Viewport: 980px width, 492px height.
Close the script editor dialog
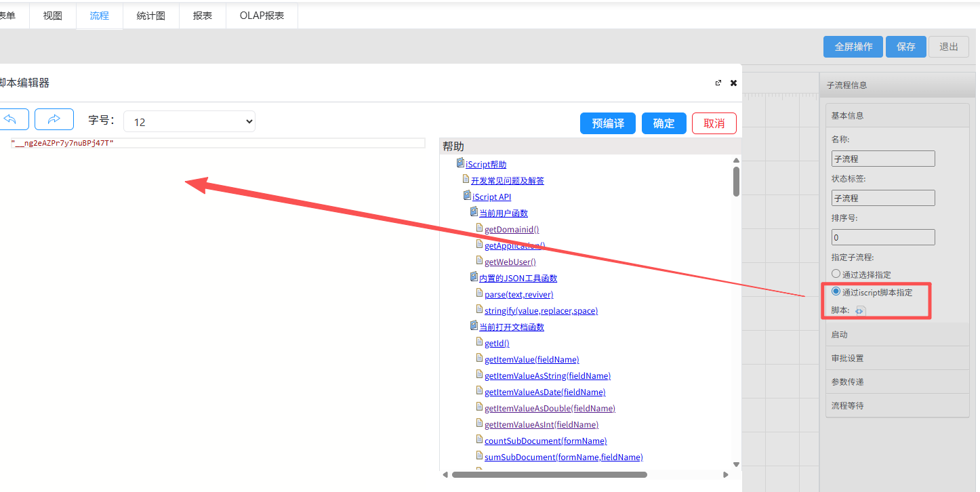[733, 83]
